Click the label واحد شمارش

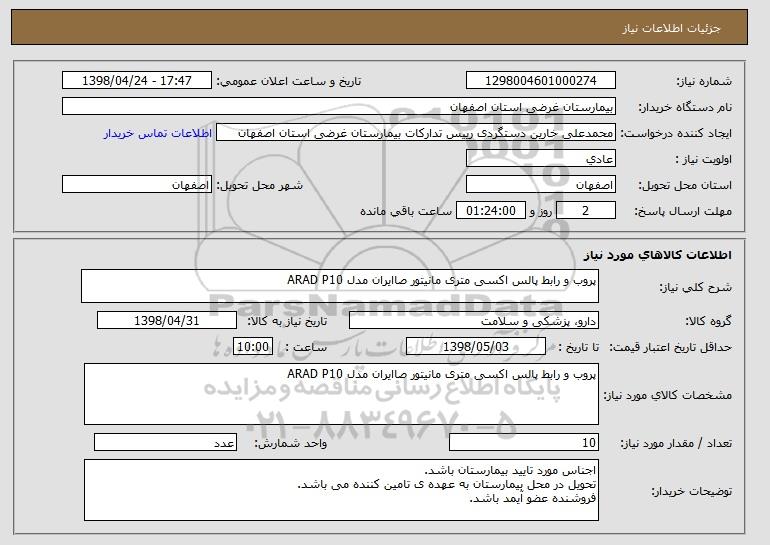(x=290, y=443)
